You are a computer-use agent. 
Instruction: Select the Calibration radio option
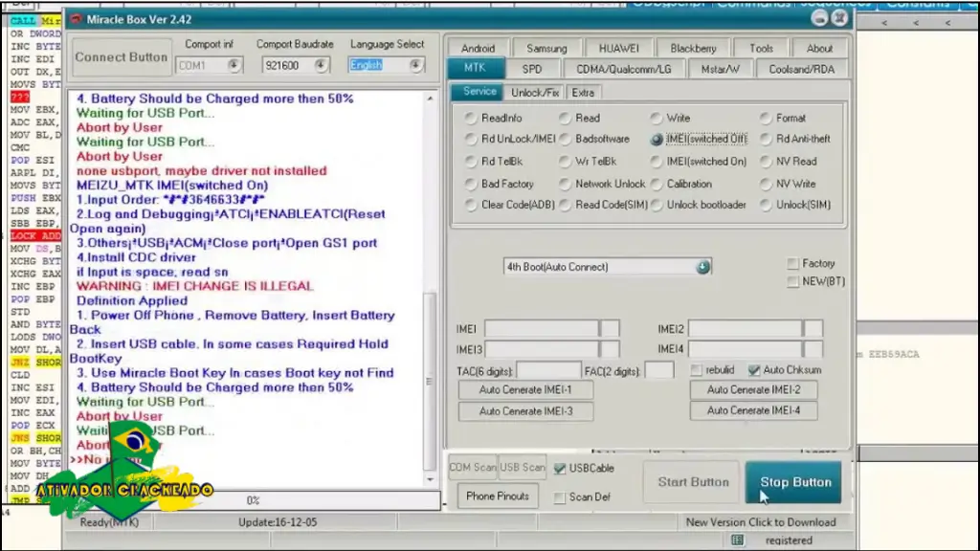657,185
